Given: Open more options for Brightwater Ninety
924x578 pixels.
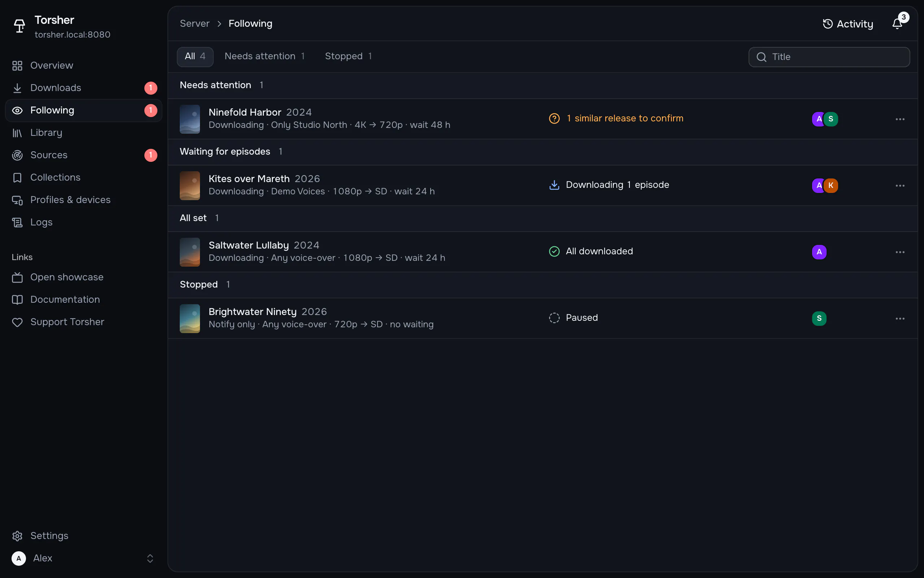Looking at the screenshot, I should pos(900,318).
